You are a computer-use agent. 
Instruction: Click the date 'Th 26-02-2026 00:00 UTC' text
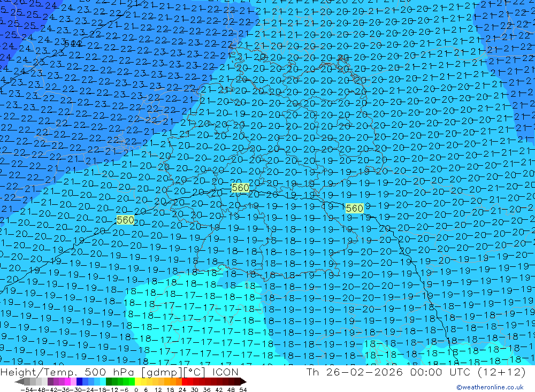click(388, 372)
